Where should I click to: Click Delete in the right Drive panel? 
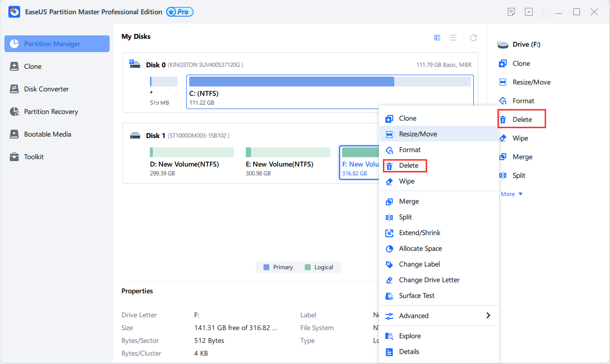pyautogui.click(x=522, y=119)
